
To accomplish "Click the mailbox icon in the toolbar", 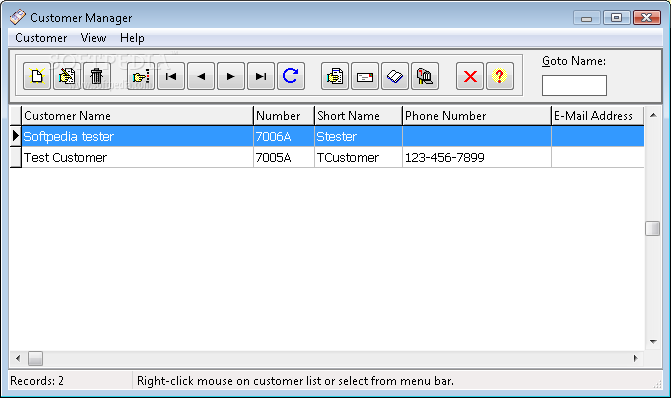I will (425, 76).
